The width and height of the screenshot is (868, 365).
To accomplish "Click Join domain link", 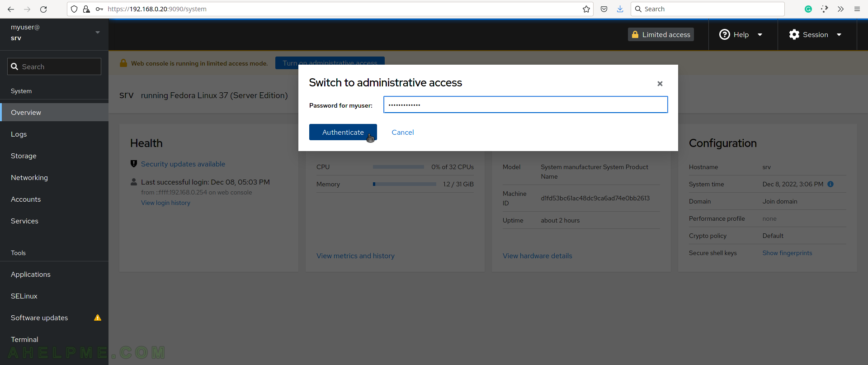I will (x=780, y=201).
